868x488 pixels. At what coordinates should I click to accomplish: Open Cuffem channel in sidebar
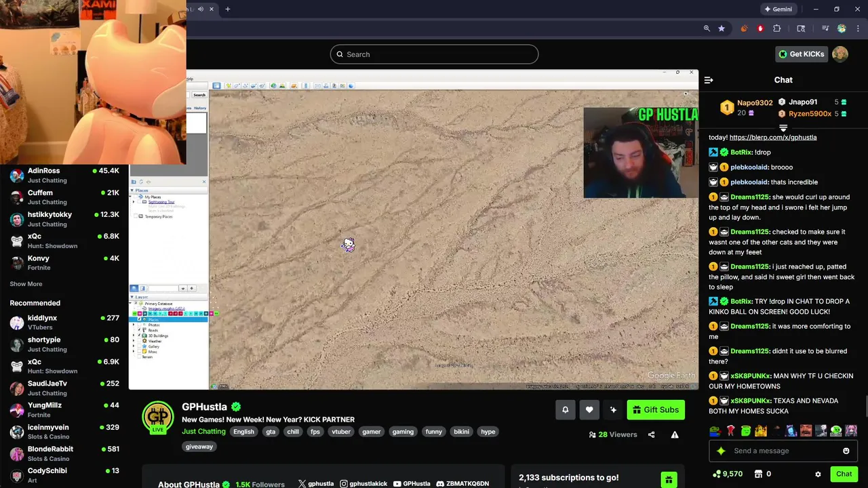(x=64, y=197)
